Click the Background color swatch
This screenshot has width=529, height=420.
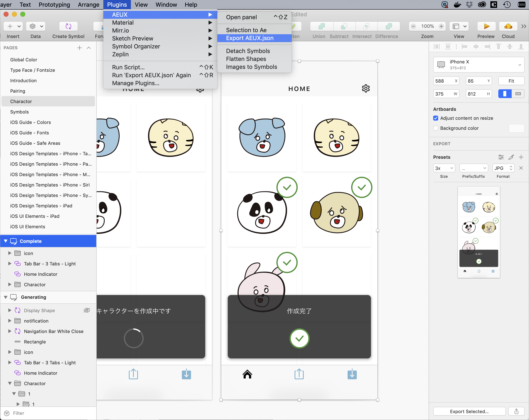point(516,128)
